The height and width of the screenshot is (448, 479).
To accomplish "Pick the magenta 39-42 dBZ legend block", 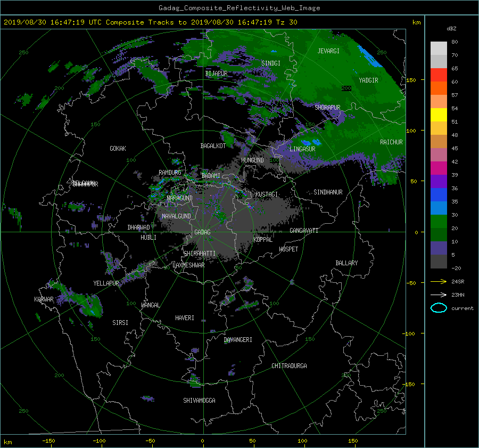I will pos(439,168).
